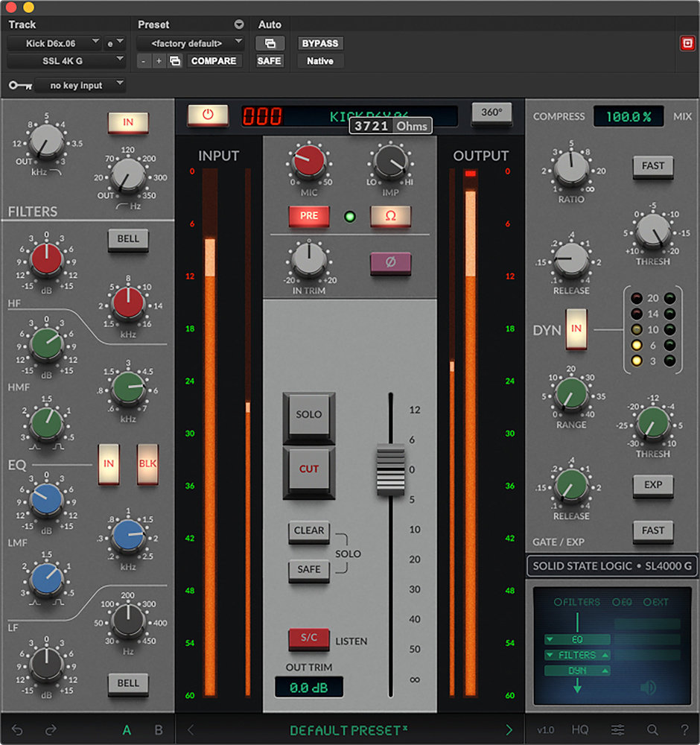Click the copy settings icon beside plus
The height and width of the screenshot is (745, 700).
pos(175,61)
